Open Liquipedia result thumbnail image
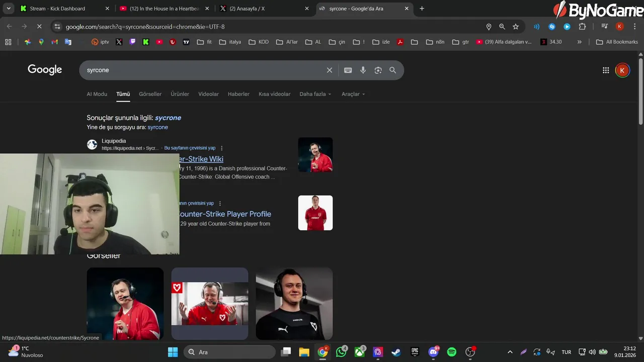Viewport: 644px width, 362px height. click(315, 155)
